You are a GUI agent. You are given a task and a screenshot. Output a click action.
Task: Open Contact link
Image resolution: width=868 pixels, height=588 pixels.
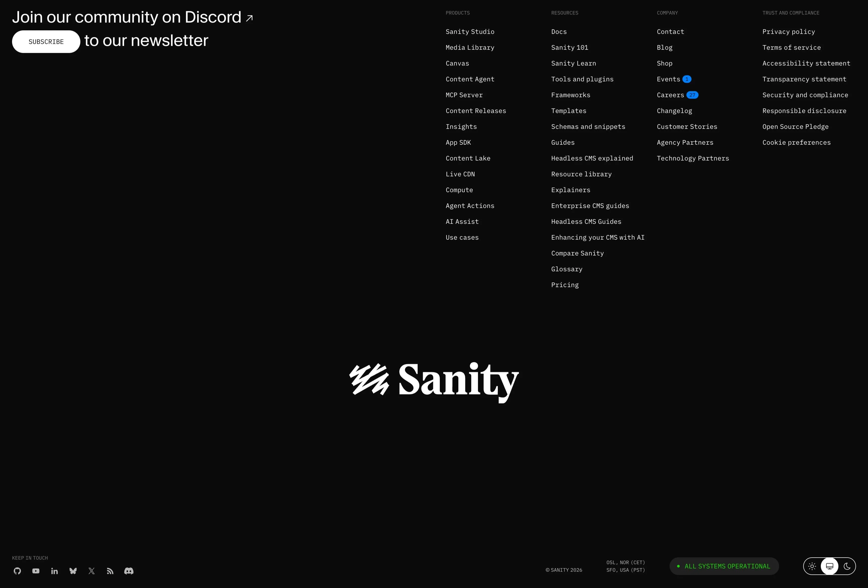670,32
